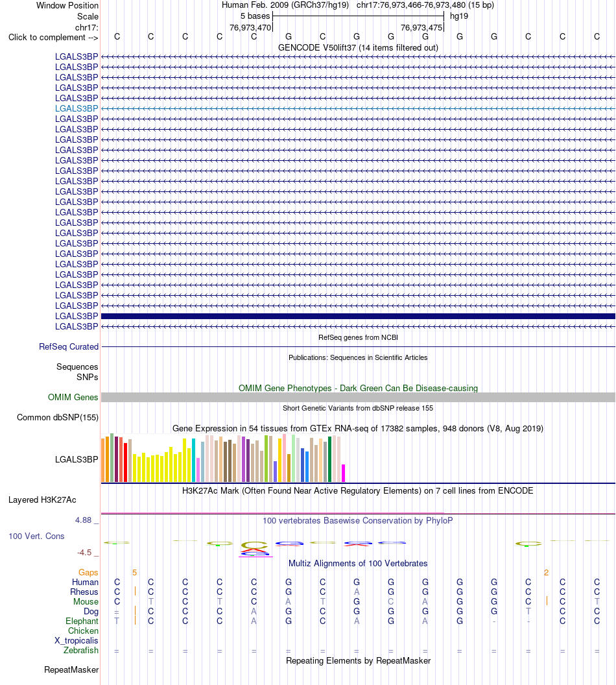Click the RefSeq Curated track label
Image resolution: width=616 pixels, height=685 pixels.
[x=69, y=346]
